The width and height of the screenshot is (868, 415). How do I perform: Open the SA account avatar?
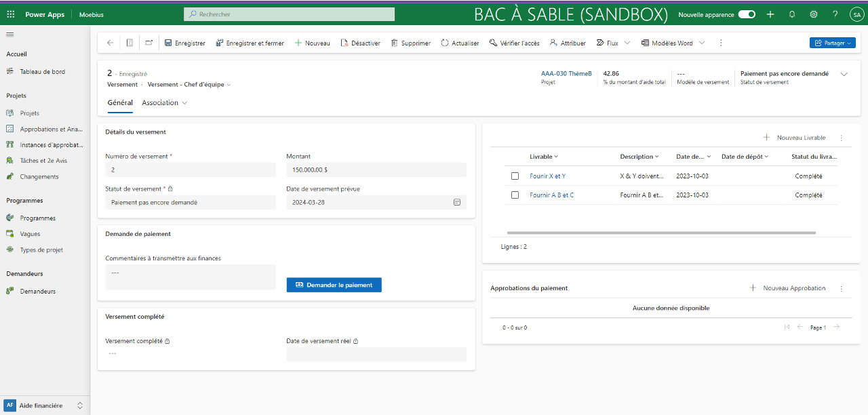point(856,14)
